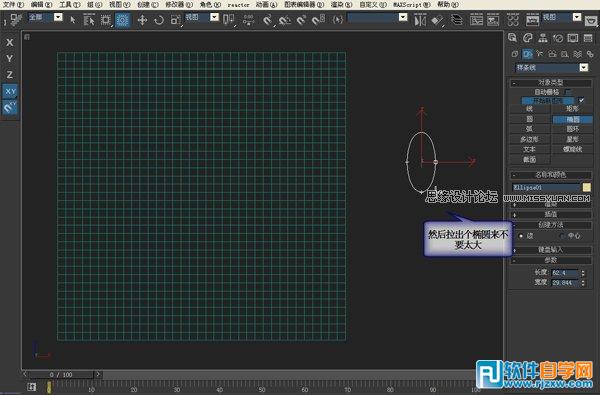Open the Utilities command panel tab

coord(588,38)
